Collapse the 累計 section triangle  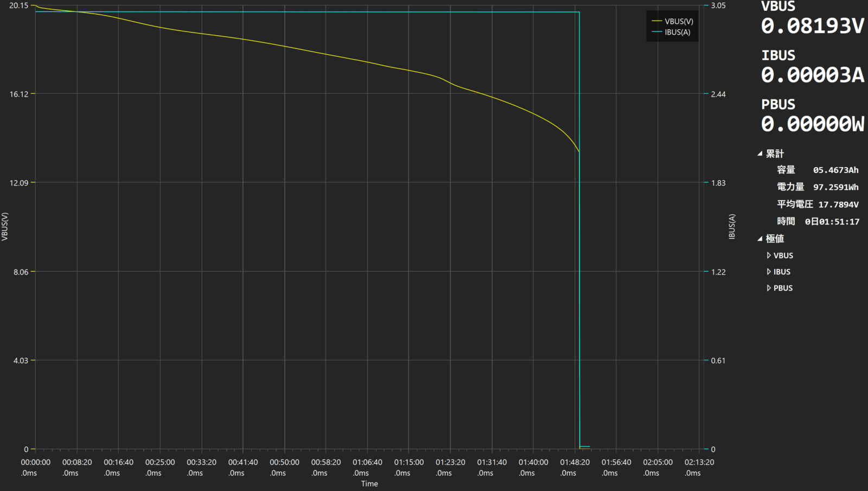click(760, 154)
